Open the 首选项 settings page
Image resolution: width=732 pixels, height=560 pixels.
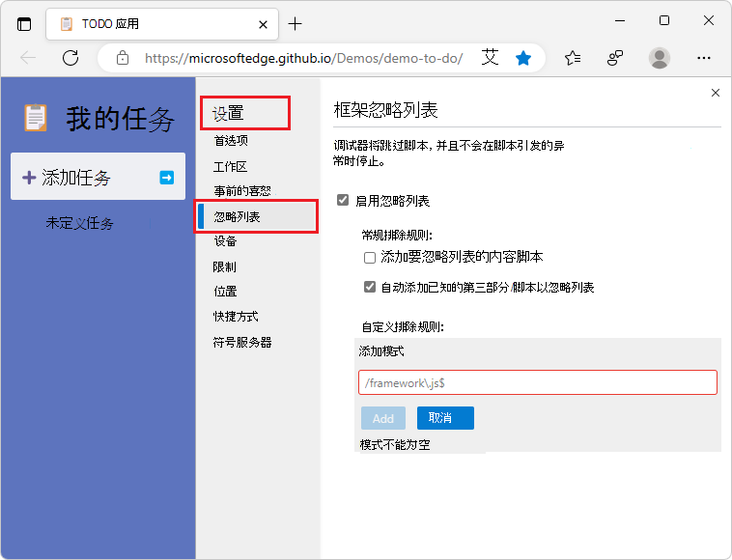[x=231, y=140]
